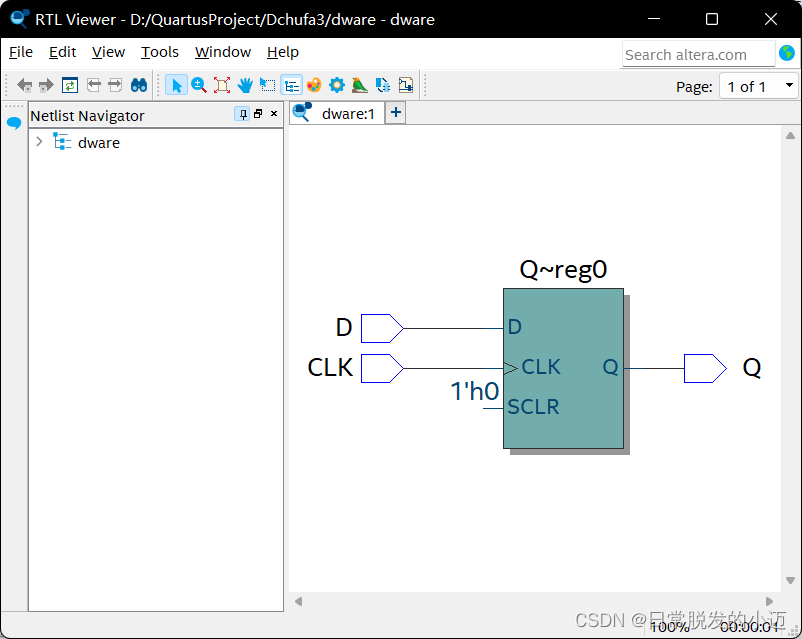Select the D input port symbol
Viewport: 802px width, 639px height.
pos(382,328)
